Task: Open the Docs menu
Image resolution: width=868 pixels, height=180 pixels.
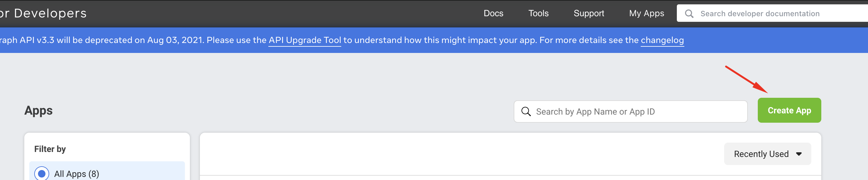Action: click(x=493, y=13)
